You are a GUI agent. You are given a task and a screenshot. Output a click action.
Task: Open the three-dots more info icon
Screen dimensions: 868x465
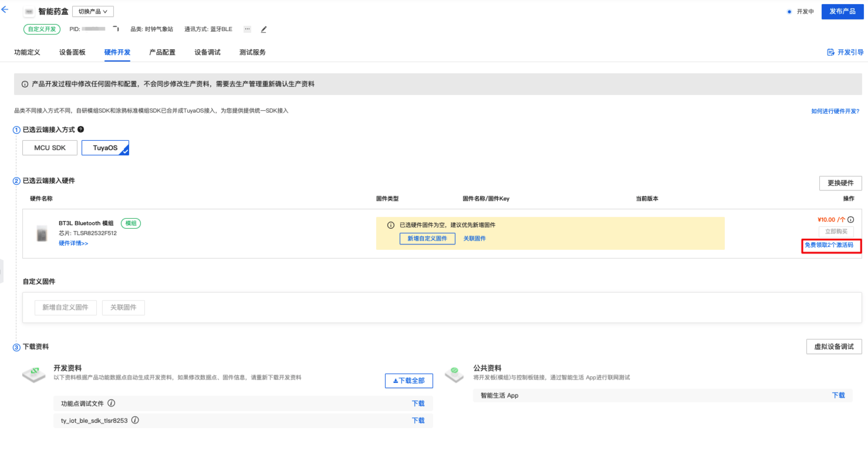click(247, 29)
